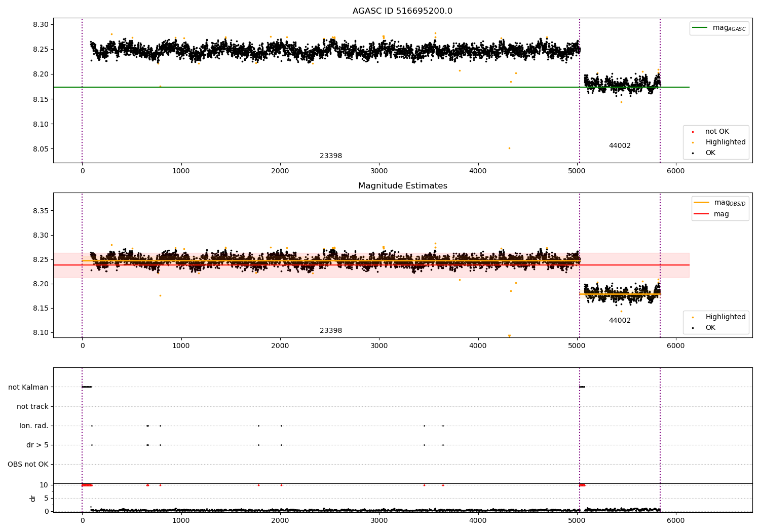Click x-tick '1000' under the AGASC ID plot

click(x=181, y=171)
